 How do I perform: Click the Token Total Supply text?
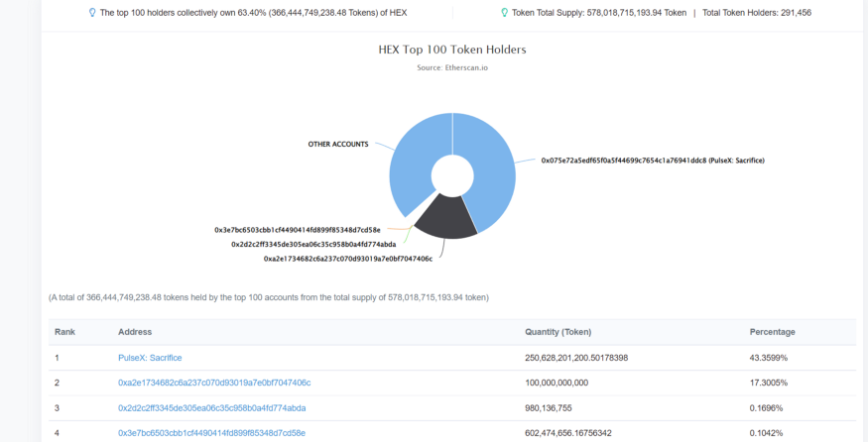click(x=599, y=12)
